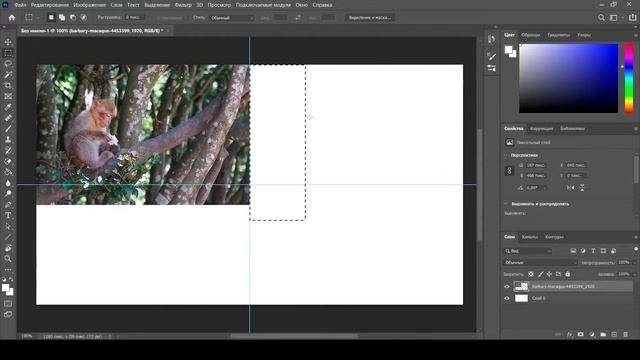Open the rotation angle dropdown
This screenshot has height=360, width=640.
tap(546, 188)
